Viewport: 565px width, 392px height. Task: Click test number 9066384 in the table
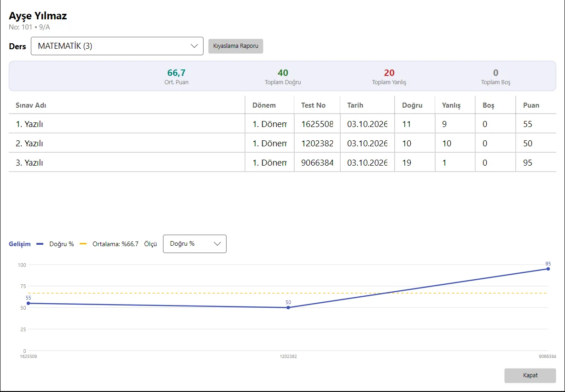tap(317, 163)
